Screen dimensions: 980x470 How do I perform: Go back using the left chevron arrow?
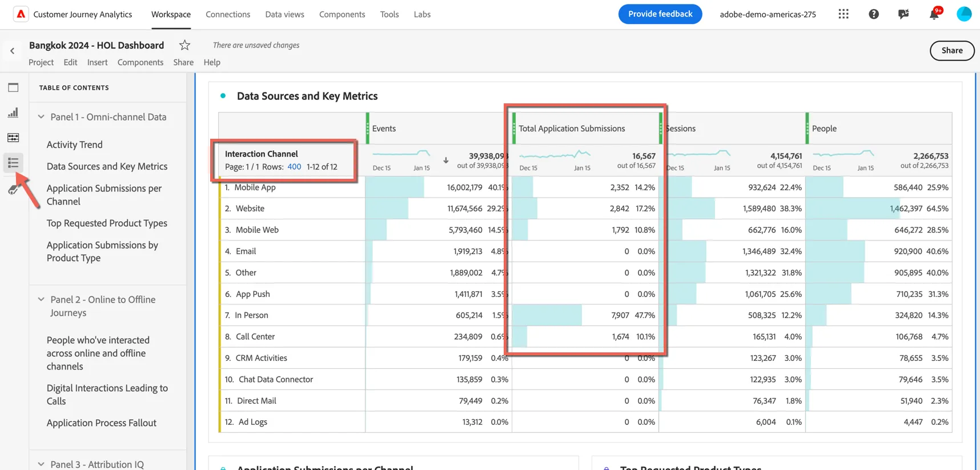tap(13, 51)
